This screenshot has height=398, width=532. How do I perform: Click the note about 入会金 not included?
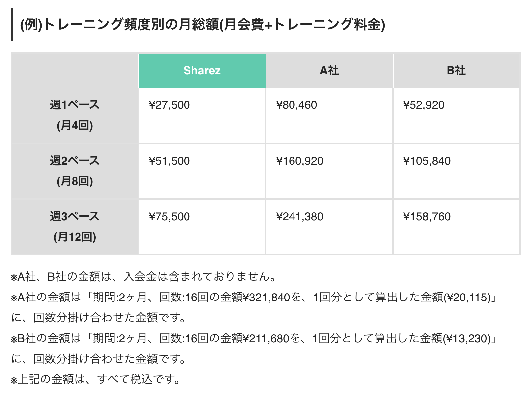point(143,276)
